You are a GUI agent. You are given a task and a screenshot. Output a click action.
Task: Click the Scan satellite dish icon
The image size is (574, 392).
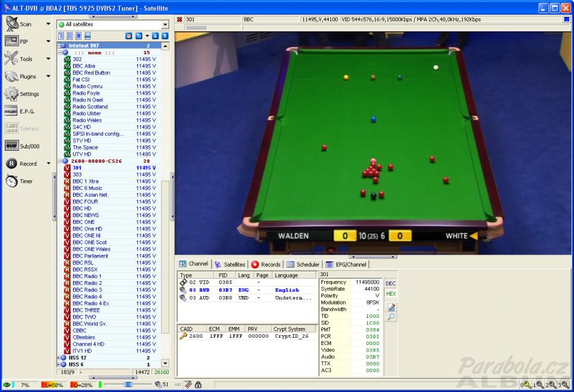coord(11,24)
